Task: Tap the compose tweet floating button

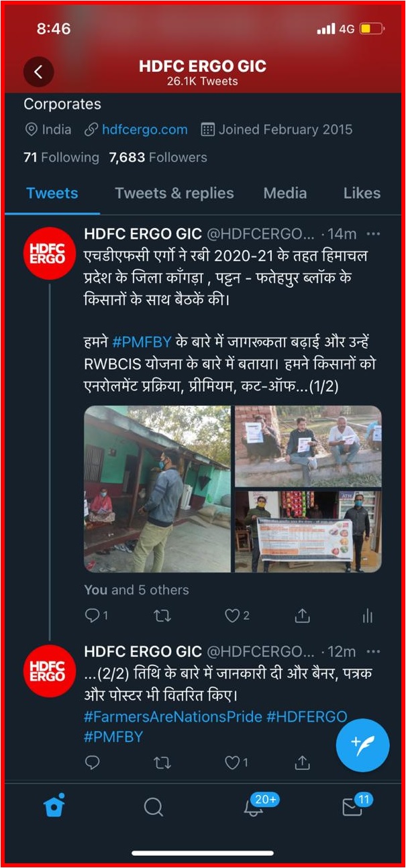Action: click(x=362, y=746)
